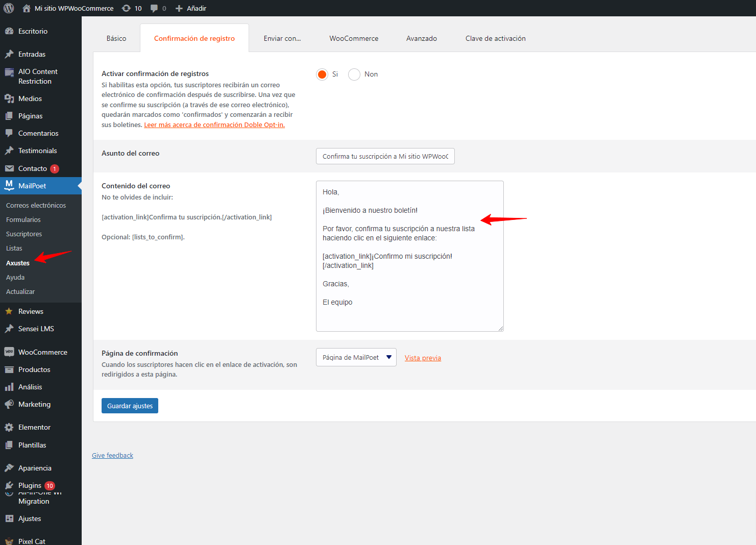Click the Plantillas templates icon

tap(9, 445)
